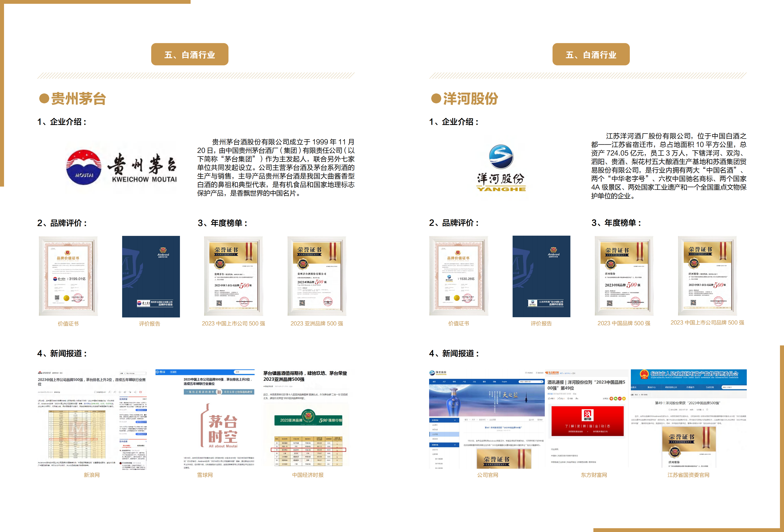Click the 东方财富网 caption
The height and width of the screenshot is (532, 784).
coord(594,475)
